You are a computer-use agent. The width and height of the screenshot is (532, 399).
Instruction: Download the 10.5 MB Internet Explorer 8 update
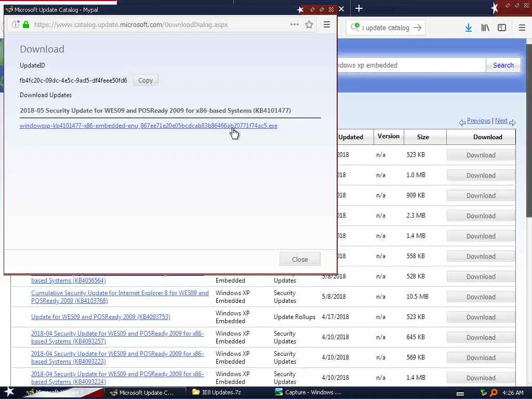point(481,297)
